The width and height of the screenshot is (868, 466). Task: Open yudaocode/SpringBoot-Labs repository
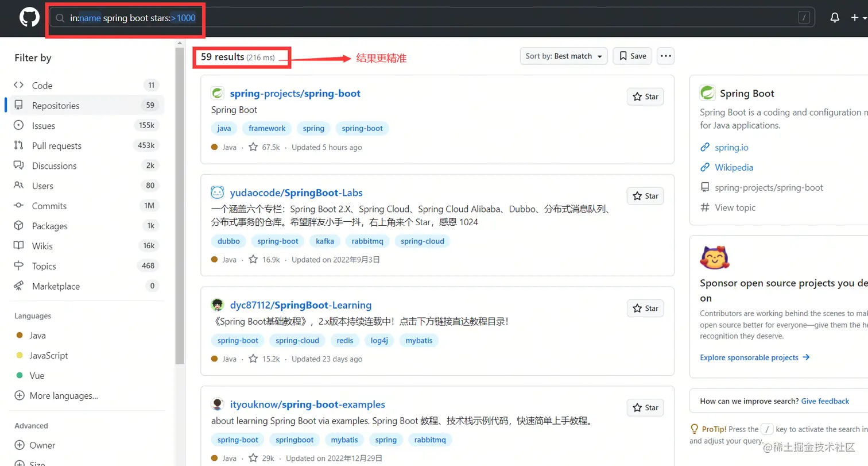[296, 193]
